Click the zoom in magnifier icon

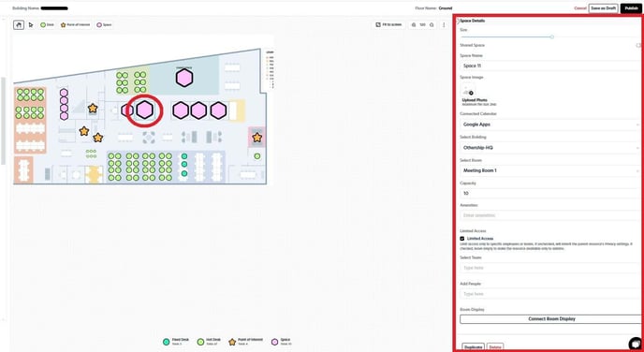tap(432, 25)
